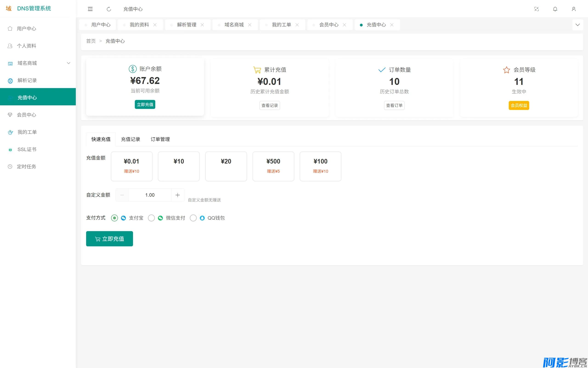Click the dollar icon on 账户余额 card
Screen dimensions: 588x368
coord(133,69)
